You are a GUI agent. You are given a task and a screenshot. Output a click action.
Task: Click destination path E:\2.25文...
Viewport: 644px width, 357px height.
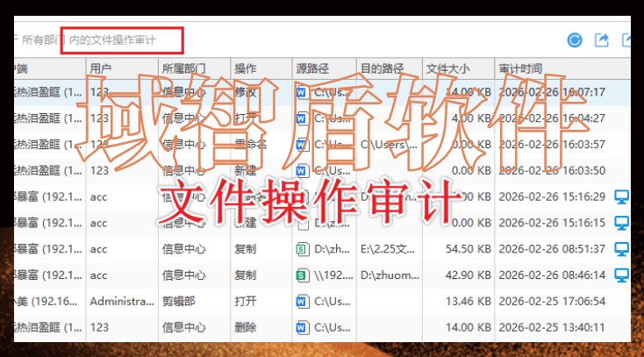click(x=388, y=249)
